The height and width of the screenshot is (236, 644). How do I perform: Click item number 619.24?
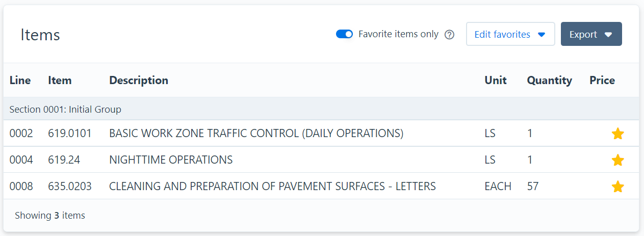click(x=64, y=160)
